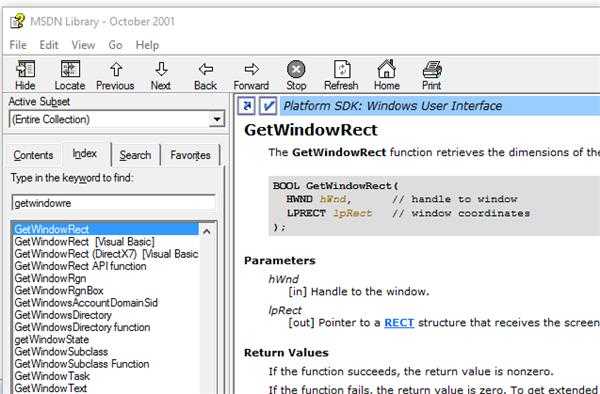Viewport: 600px width, 394px height.
Task: Navigate Back in the toolbar
Action: tap(205, 75)
